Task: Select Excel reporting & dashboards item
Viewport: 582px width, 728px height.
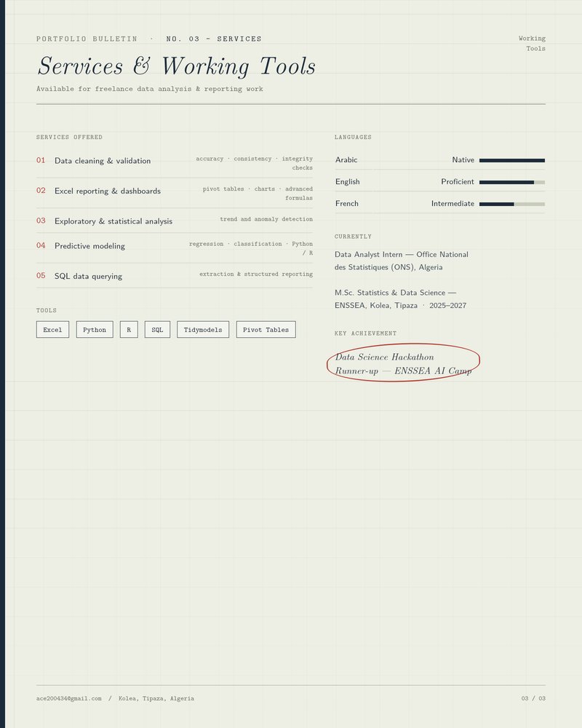Action: [x=175, y=193]
